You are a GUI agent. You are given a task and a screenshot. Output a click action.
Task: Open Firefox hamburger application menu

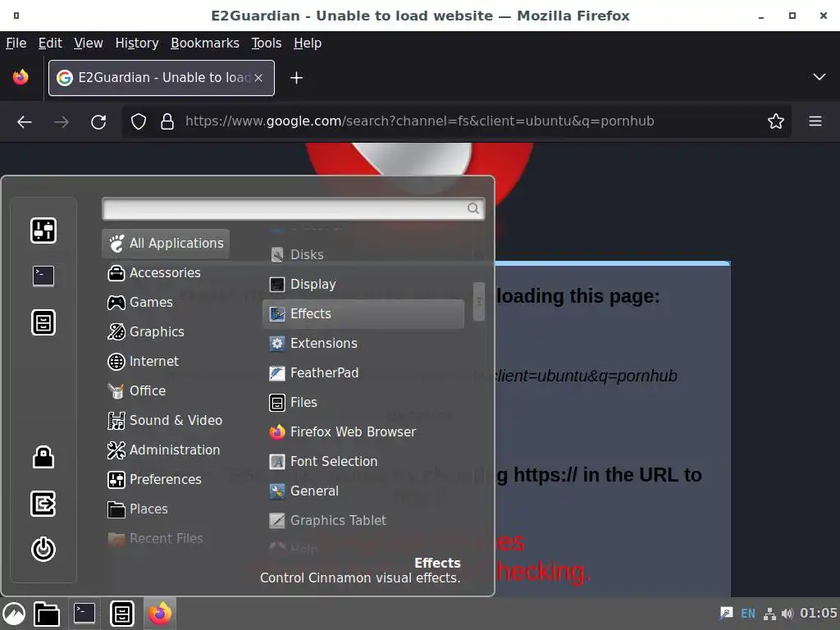[x=815, y=121]
